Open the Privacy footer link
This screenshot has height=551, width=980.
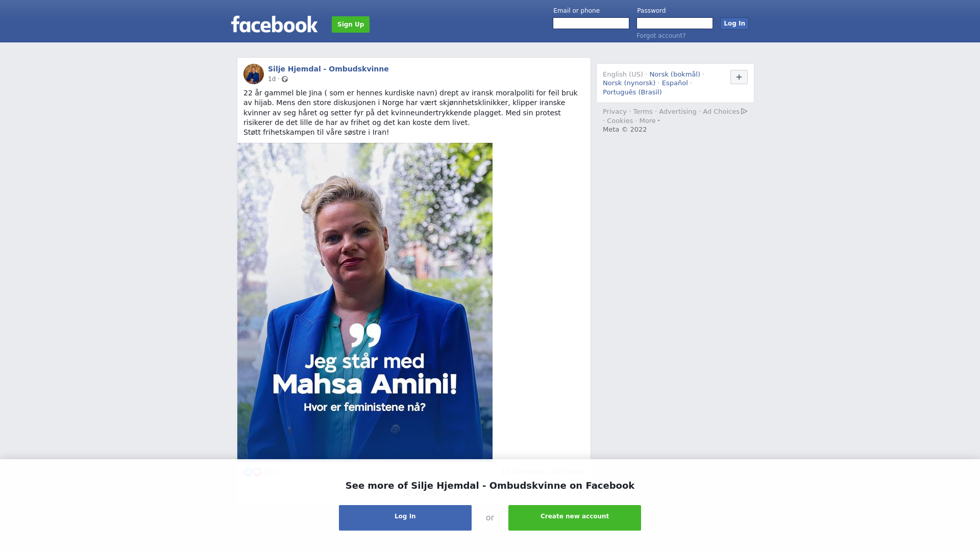click(x=615, y=112)
